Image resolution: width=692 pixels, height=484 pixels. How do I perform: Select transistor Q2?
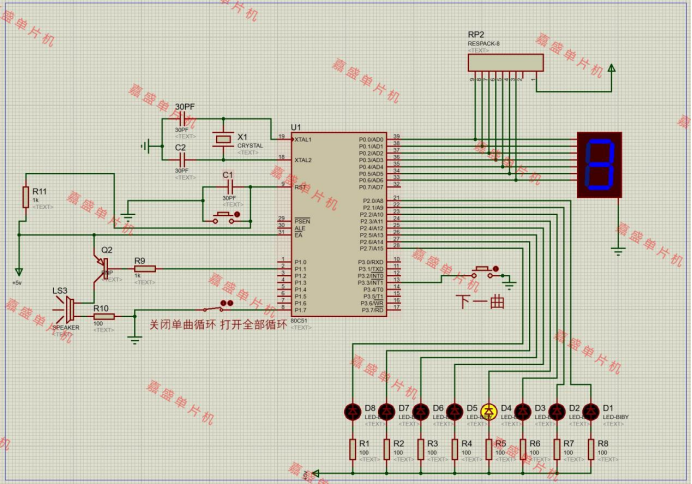[102, 267]
